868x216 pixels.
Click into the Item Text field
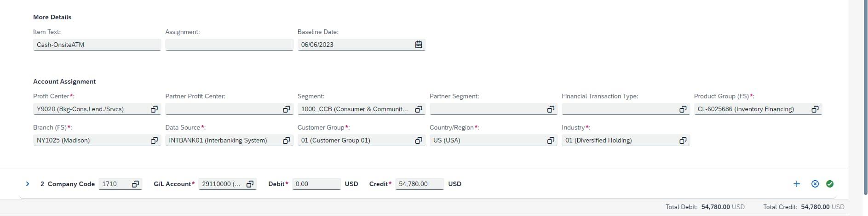coord(97,45)
